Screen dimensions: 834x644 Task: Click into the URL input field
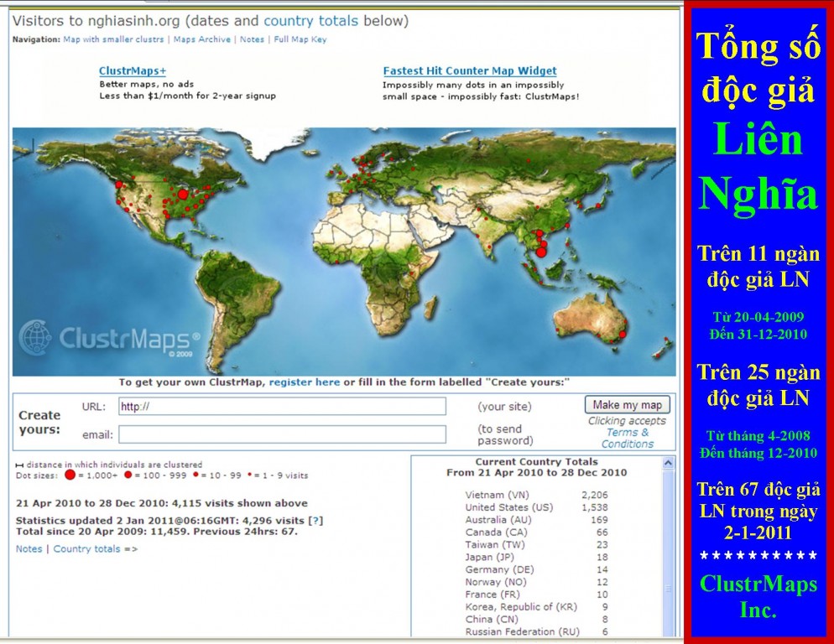coord(282,407)
